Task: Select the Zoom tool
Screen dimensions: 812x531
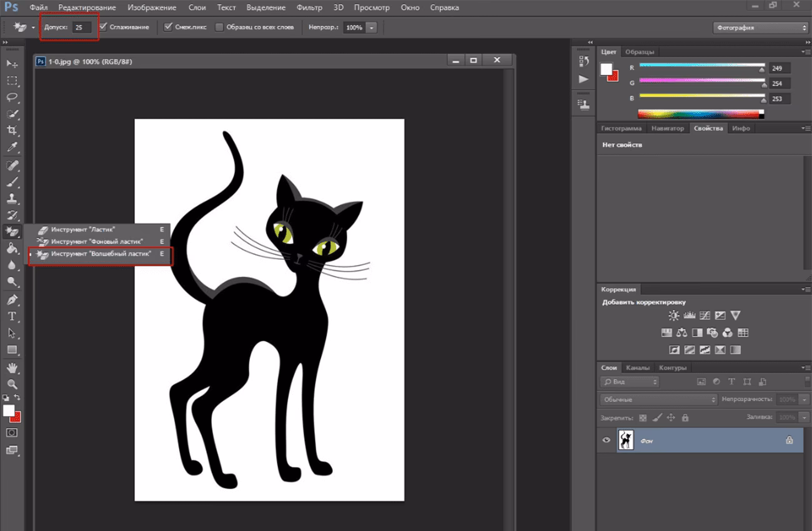Action: [12, 384]
